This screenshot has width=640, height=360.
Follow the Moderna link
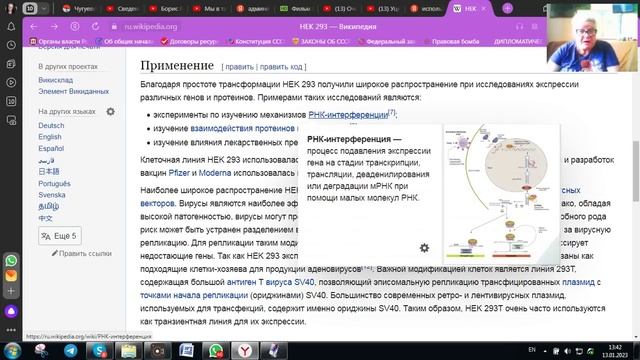pyautogui.click(x=215, y=173)
